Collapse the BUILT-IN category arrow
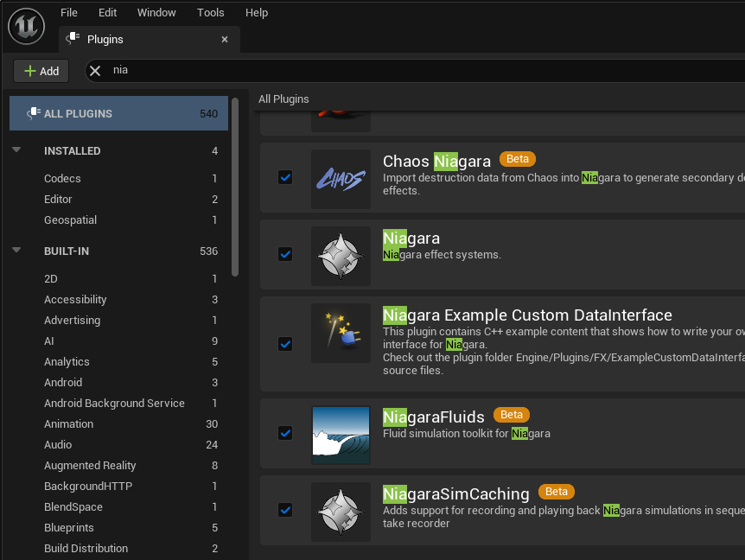Viewport: 745px width, 560px height. (16, 251)
